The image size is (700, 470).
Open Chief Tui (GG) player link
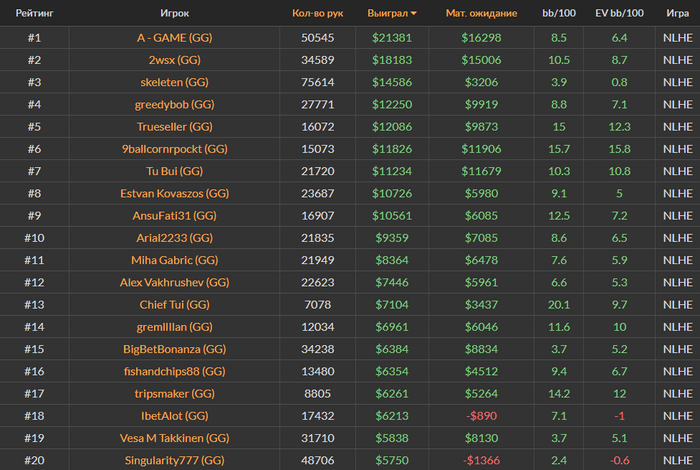point(183,304)
